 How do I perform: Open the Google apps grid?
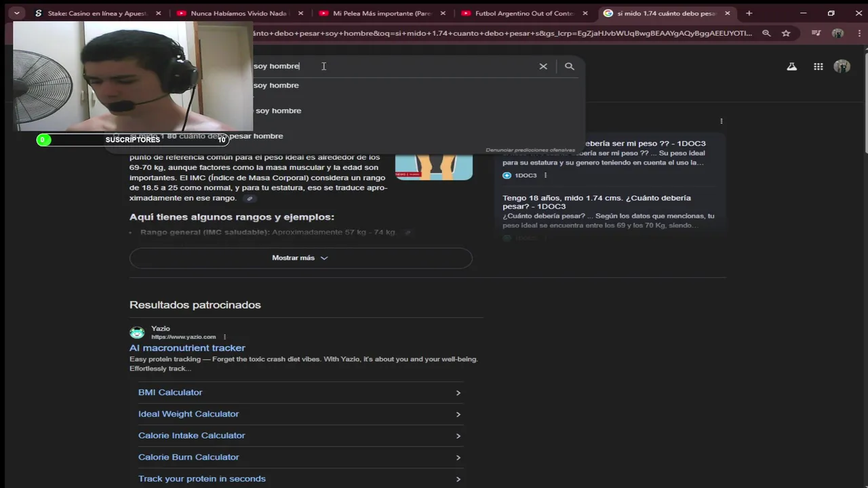pyautogui.click(x=818, y=66)
